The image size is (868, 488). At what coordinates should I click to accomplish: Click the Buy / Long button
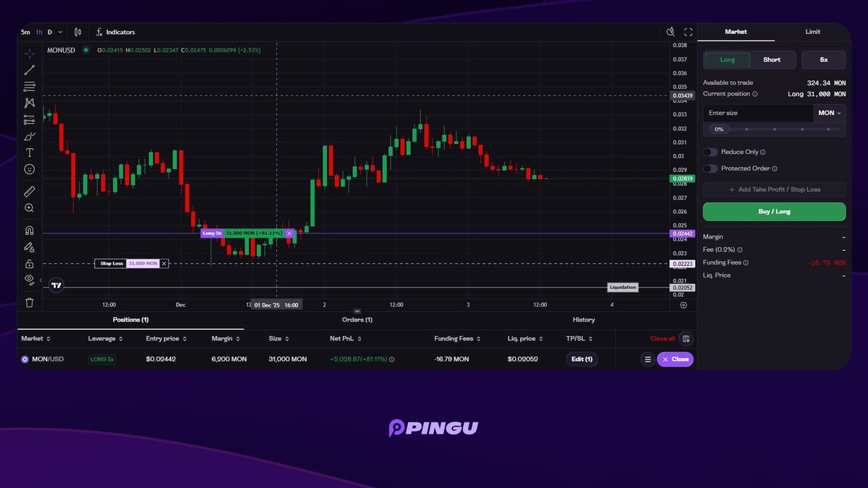tap(774, 212)
